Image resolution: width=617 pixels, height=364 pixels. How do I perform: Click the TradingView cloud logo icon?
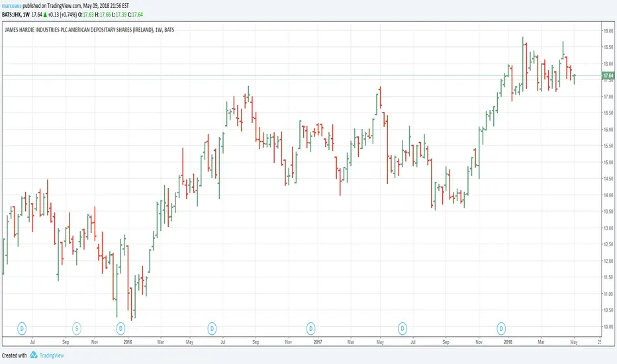click(34, 355)
